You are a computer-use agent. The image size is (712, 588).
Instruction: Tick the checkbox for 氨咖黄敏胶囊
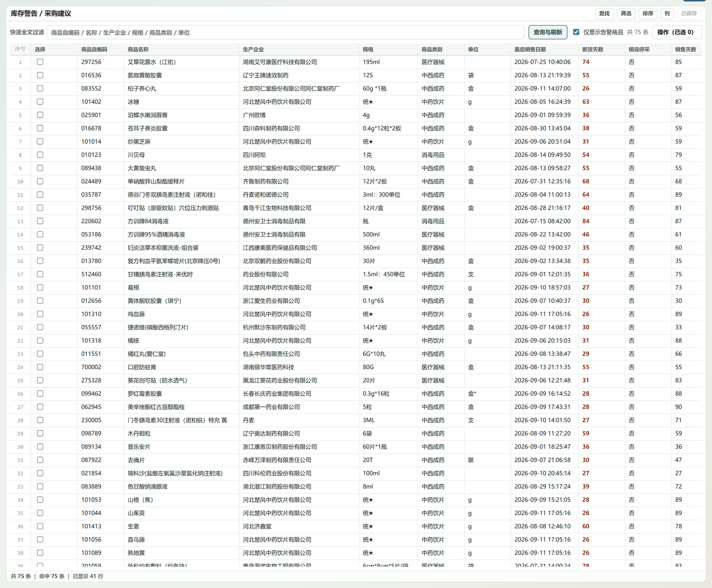(x=40, y=75)
